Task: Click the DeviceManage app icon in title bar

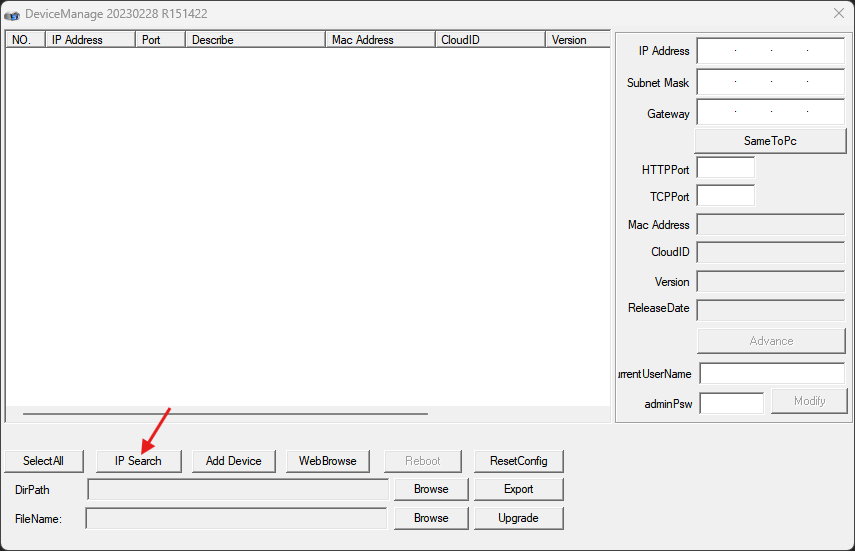Action: click(12, 14)
